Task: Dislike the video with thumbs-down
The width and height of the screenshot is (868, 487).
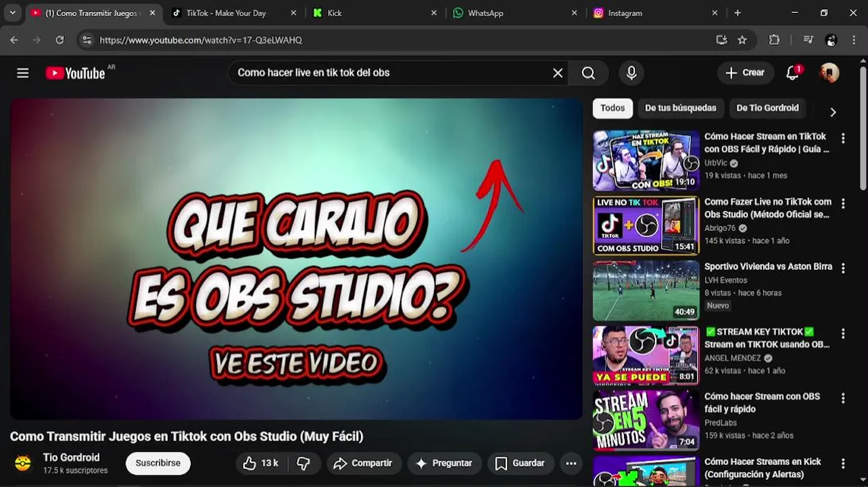Action: coord(304,463)
